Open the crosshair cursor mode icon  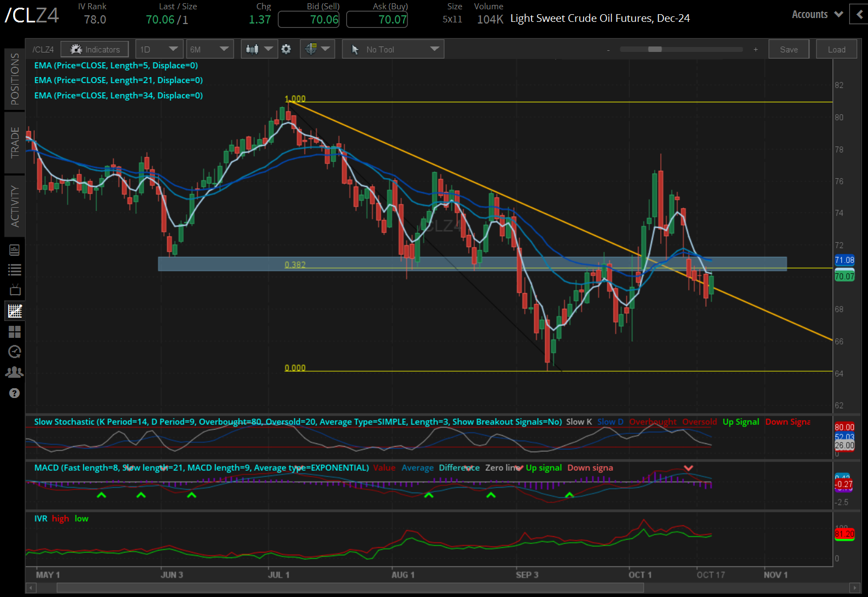311,49
